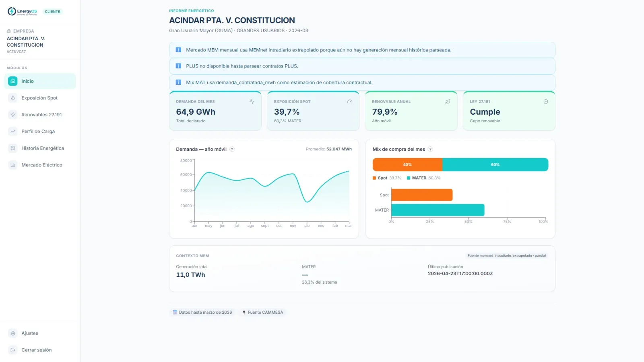The height and width of the screenshot is (362, 644).
Task: Go to Renovables 27.191 module
Action: tap(40, 115)
